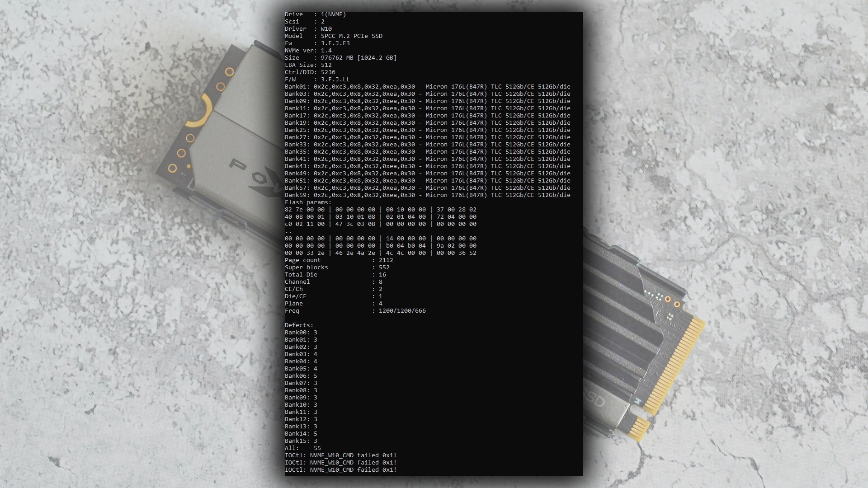This screenshot has height=488, width=868.
Task: Click defect line 'Bank06: 5'
Action: [x=301, y=376]
